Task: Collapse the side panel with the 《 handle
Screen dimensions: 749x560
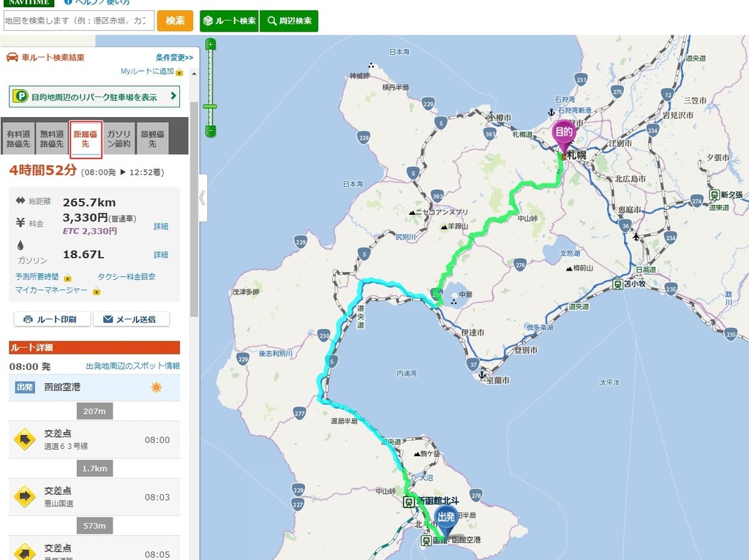Action: 203,197
